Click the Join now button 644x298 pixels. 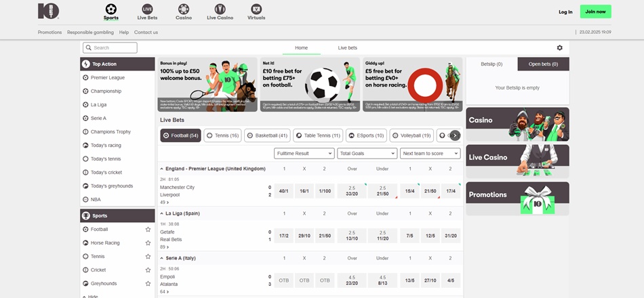[x=596, y=12]
